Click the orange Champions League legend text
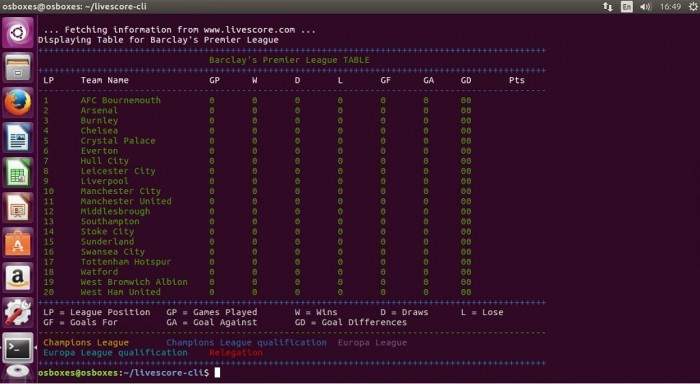Image resolution: width=700 pixels, height=384 pixels. click(x=86, y=343)
